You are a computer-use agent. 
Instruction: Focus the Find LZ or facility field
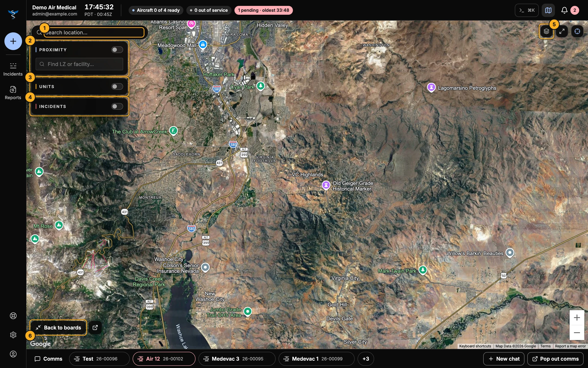click(79, 64)
